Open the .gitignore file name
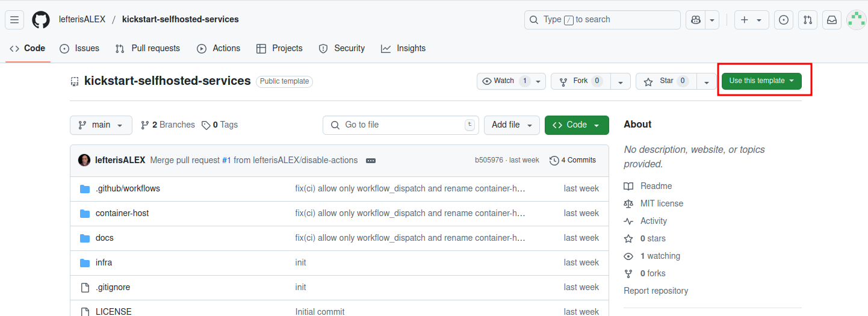868x316 pixels. (113, 288)
